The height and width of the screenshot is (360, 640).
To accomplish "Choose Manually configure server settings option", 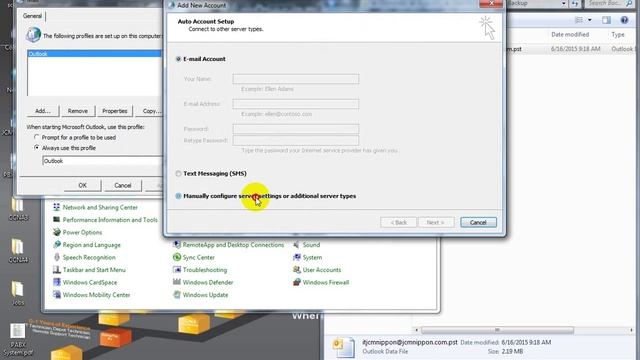I will [178, 196].
